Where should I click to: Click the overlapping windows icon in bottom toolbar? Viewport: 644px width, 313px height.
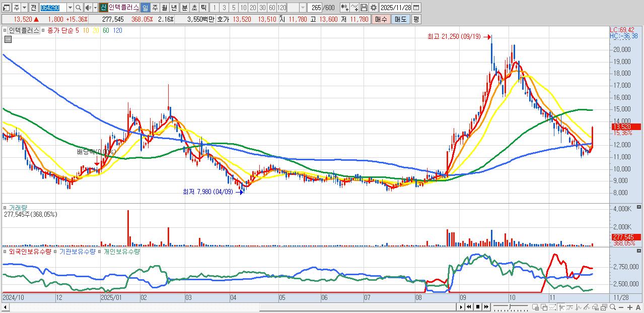point(544,307)
